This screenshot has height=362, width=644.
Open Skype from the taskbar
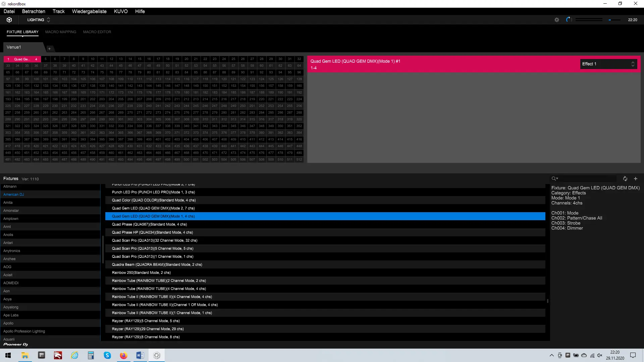point(107,355)
